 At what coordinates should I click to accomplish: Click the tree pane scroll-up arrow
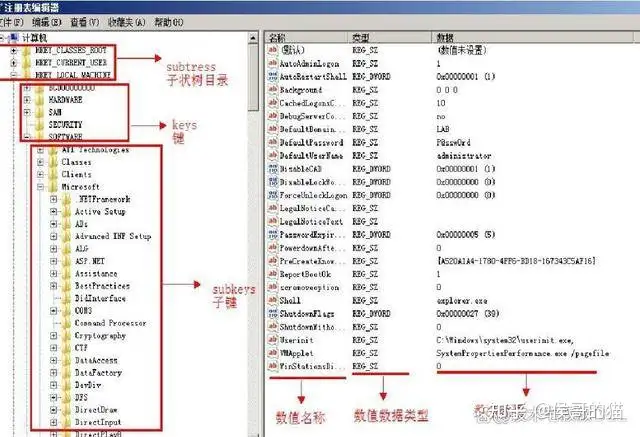pyautogui.click(x=253, y=38)
